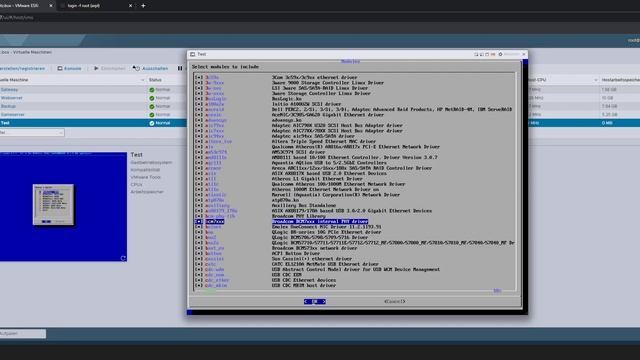Toggle the 3Com 3c59x ethernet driver checkbox

click(199, 77)
